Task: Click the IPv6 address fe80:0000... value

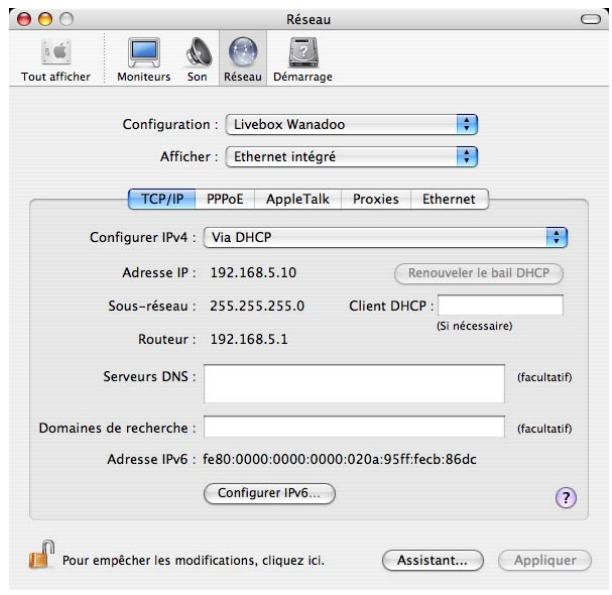Action: 340,459
